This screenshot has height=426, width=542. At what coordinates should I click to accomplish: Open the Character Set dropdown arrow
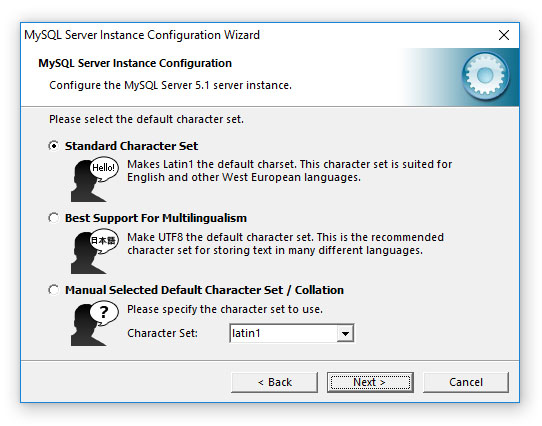(x=345, y=333)
